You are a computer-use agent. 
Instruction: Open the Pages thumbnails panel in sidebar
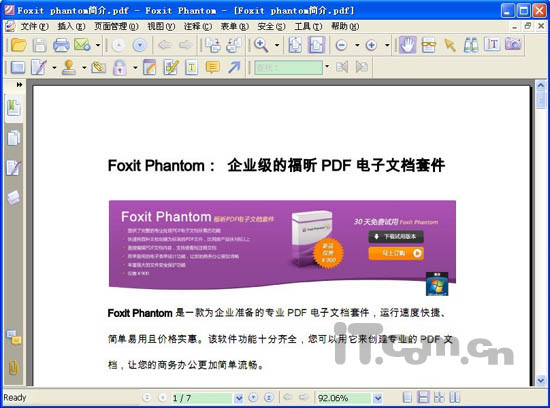14,138
